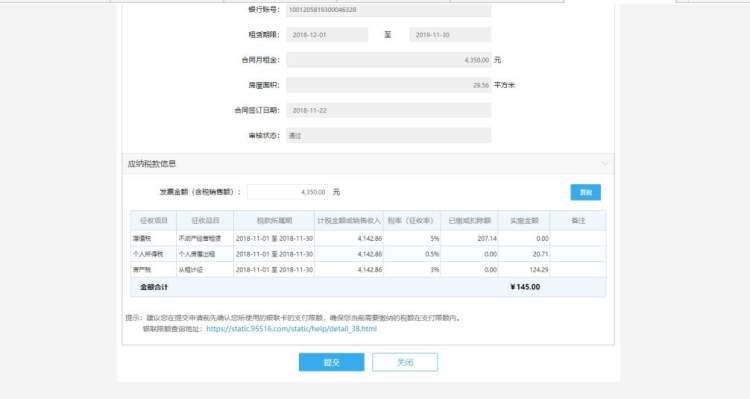Click the 税款所属期 column header
The height and width of the screenshot is (399, 750).
pyautogui.click(x=275, y=221)
